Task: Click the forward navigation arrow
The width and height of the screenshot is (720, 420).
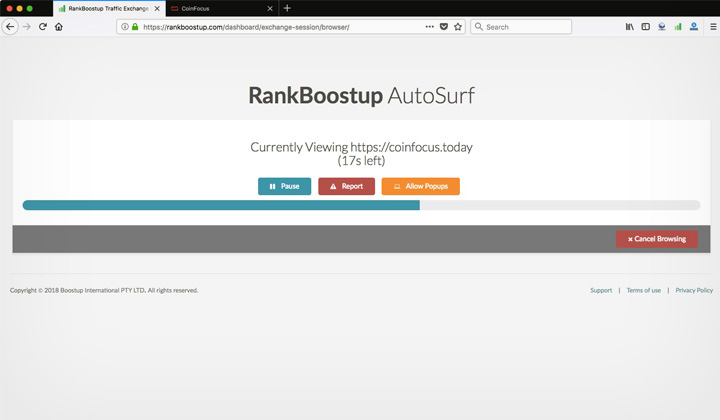Action: click(x=27, y=27)
